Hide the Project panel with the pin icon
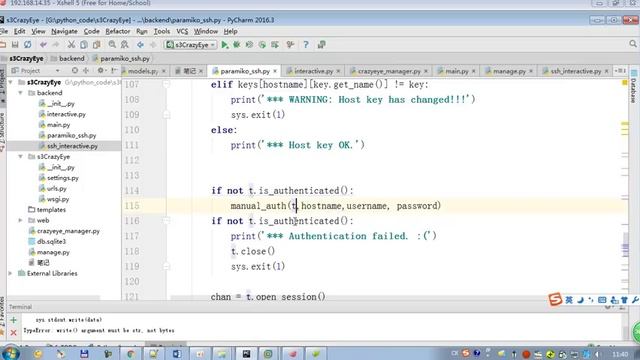This screenshot has height=360, width=640. (114, 71)
